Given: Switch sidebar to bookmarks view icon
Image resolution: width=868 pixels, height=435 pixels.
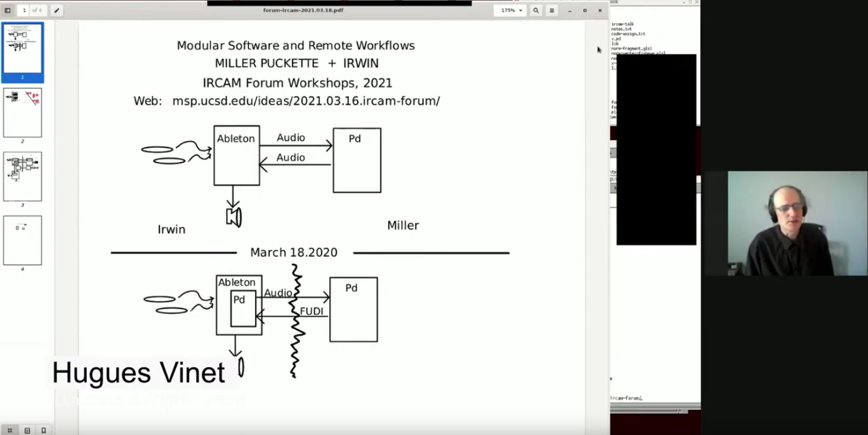Looking at the screenshot, I should (x=43, y=430).
